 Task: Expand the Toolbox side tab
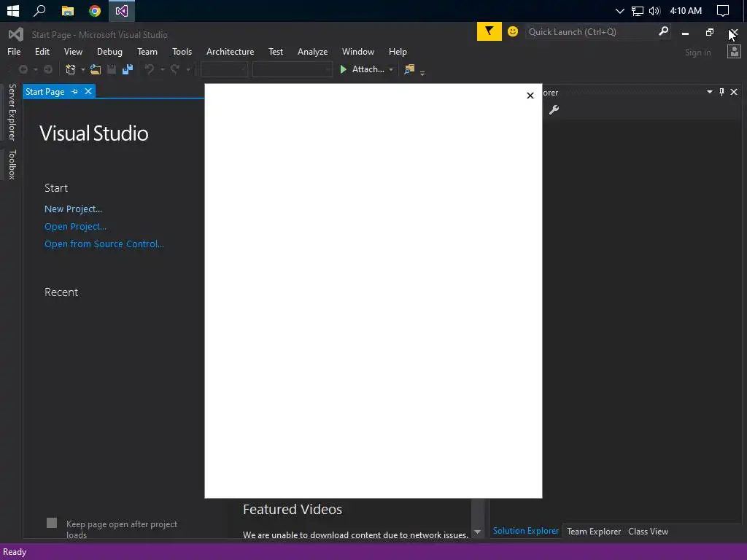(12, 164)
